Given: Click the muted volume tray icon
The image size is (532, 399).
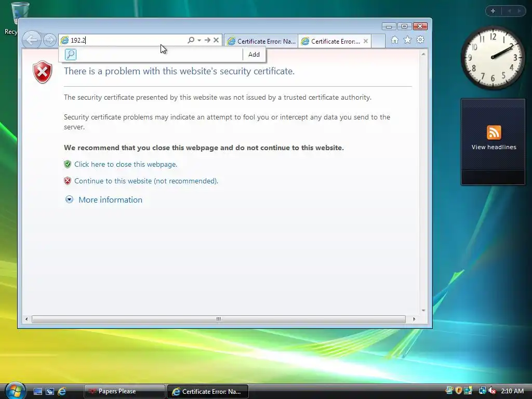Looking at the screenshot, I should (x=492, y=391).
